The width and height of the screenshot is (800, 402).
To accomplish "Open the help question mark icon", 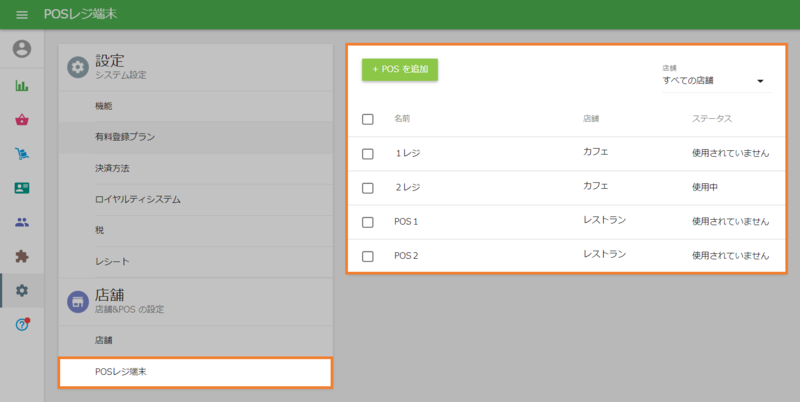I will point(22,325).
